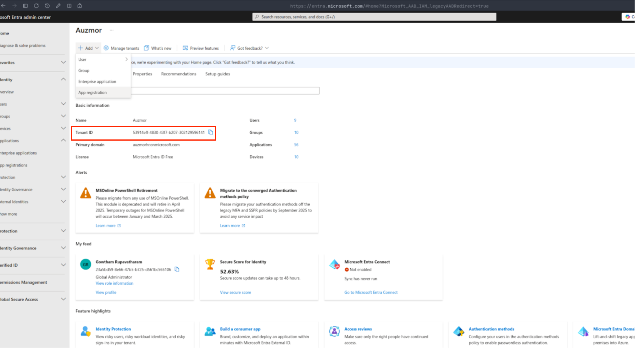644x350 pixels.
Task: Open Learn more for MSOnline PowerShell Retirement
Action: (x=108, y=226)
